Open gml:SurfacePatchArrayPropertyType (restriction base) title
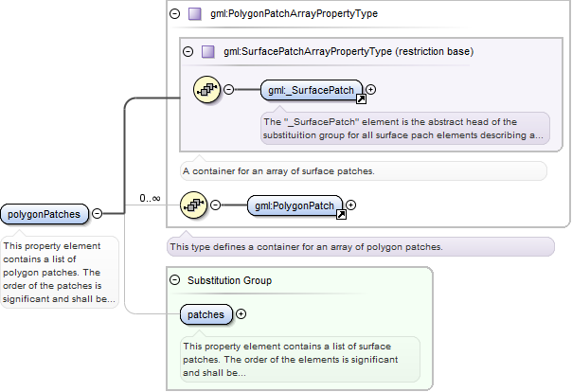 pos(349,51)
